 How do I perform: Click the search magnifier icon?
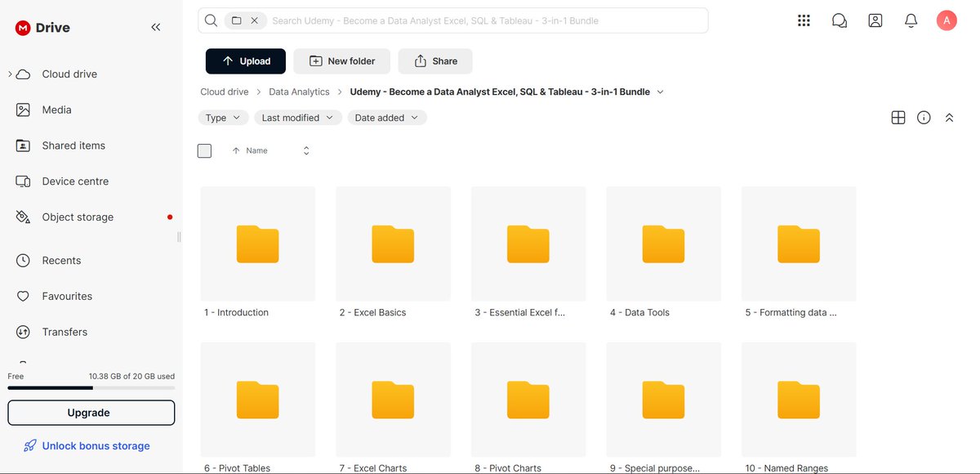212,20
